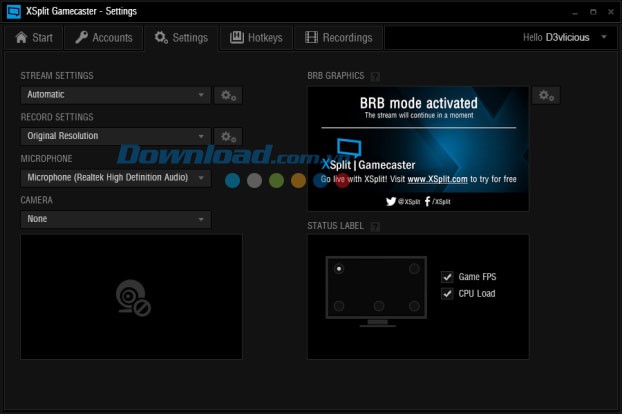Open the Hello D3vlicious user menu arrow
The height and width of the screenshot is (414, 622).
click(x=604, y=37)
